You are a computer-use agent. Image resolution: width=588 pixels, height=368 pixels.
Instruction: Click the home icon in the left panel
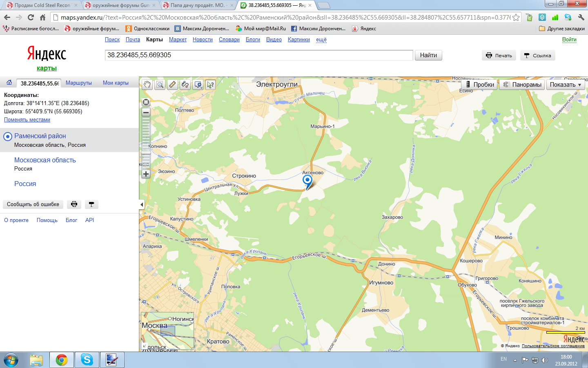(x=9, y=83)
